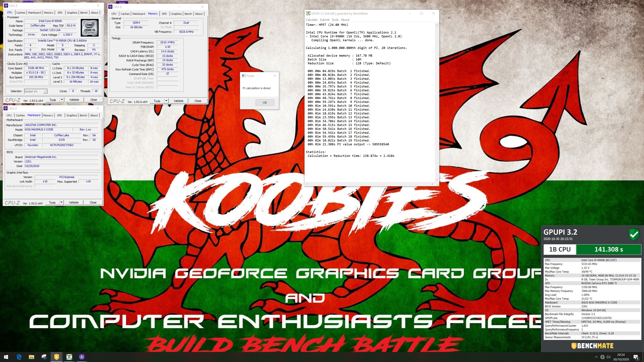Open taskbar clock showing 20:24

tap(621, 357)
